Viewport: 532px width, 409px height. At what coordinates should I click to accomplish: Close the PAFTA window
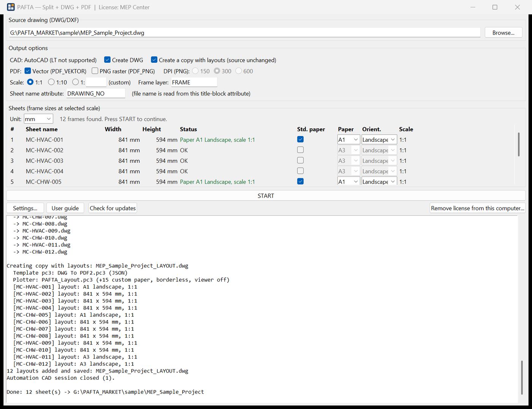point(517,7)
